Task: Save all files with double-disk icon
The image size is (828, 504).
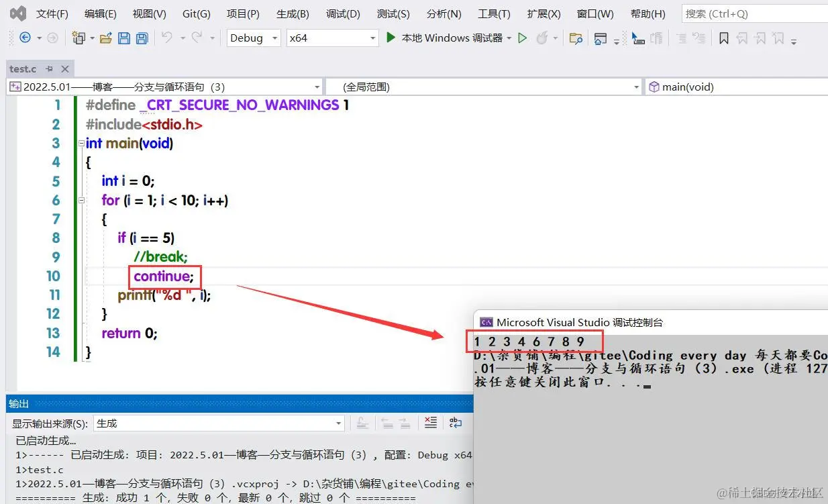Action: [142, 38]
